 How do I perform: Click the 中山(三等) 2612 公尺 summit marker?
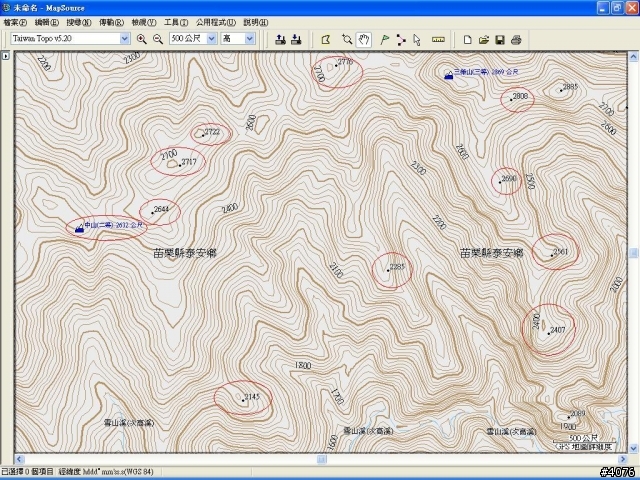tap(78, 227)
